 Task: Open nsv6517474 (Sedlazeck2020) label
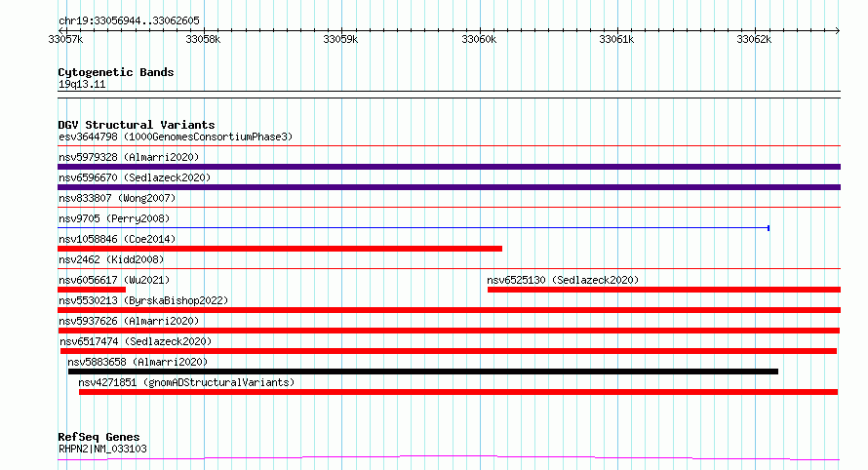(x=136, y=341)
